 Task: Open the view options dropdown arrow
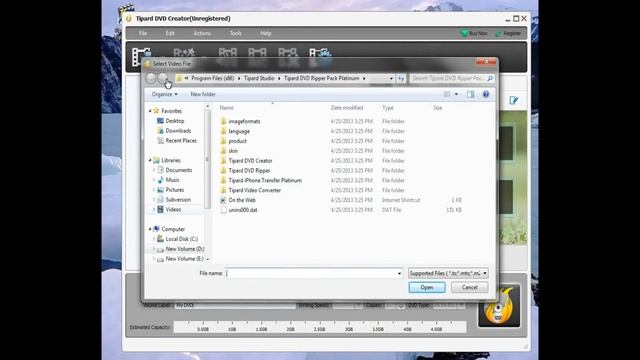click(x=456, y=94)
